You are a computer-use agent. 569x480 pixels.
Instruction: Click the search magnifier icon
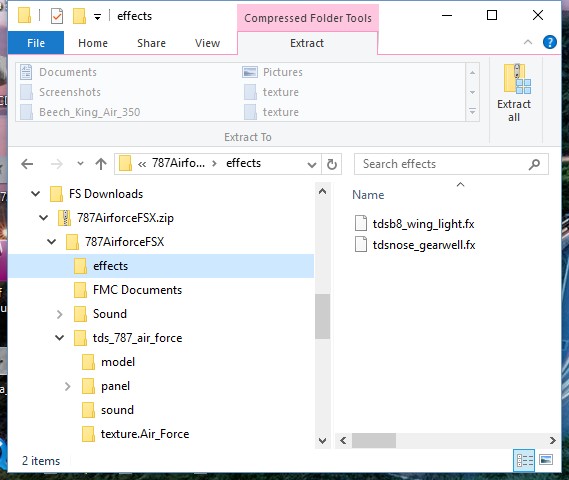pyautogui.click(x=534, y=164)
